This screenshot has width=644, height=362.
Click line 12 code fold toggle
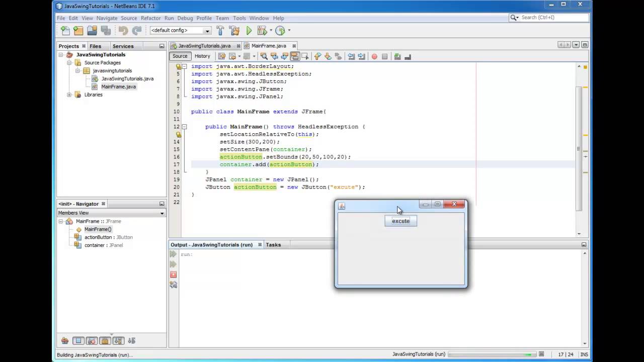coord(185,127)
